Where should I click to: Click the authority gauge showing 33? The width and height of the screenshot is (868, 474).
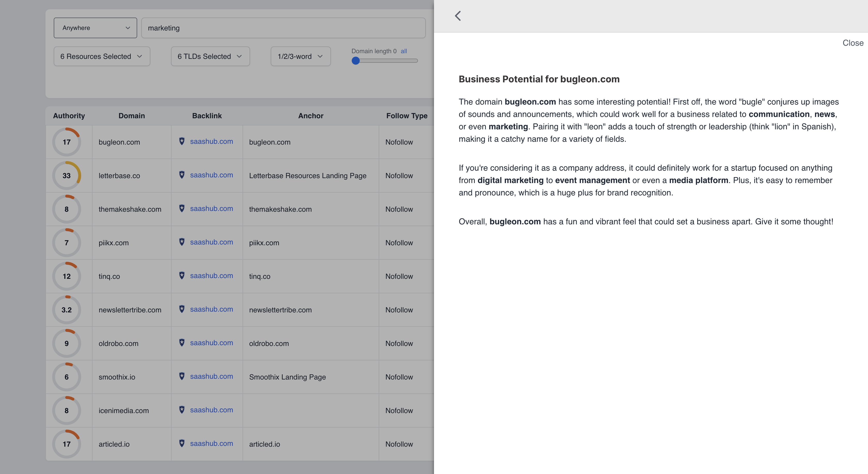click(x=67, y=175)
